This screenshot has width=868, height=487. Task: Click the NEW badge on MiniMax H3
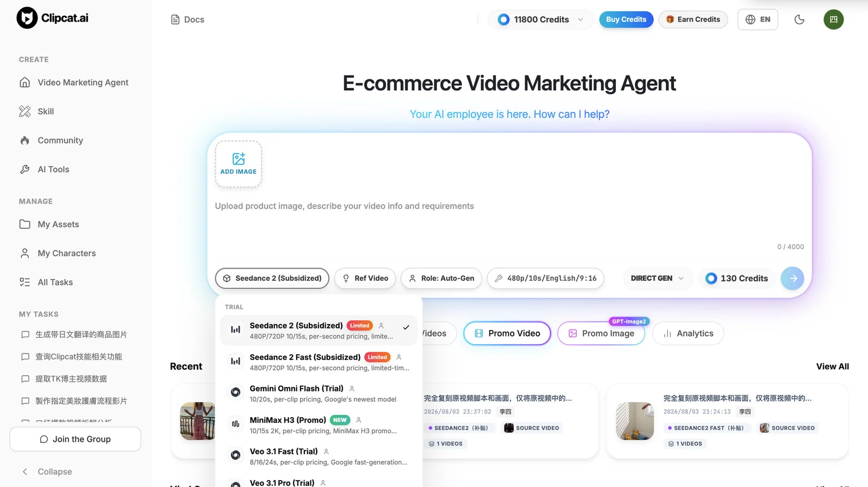click(340, 420)
